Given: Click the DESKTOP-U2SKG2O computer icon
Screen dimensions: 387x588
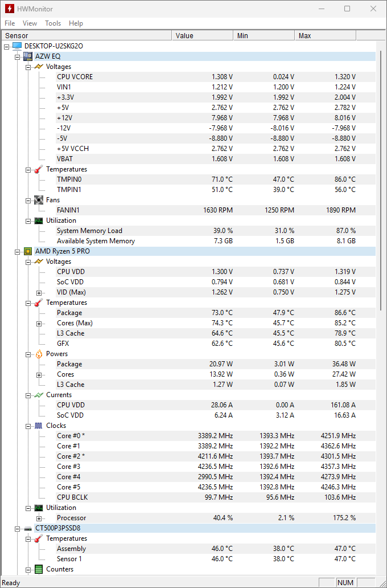Looking at the screenshot, I should pos(17,46).
